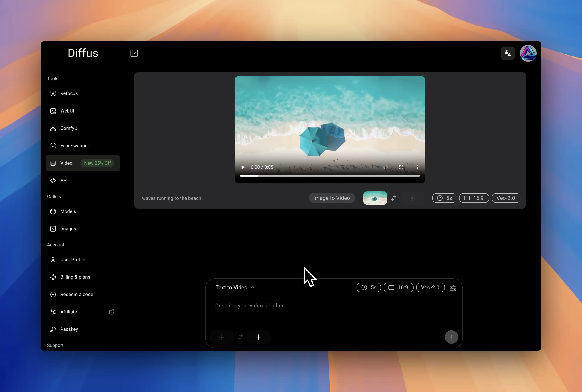
Task: Open 16:9 aspect ratio selector in prompt box
Action: pos(398,287)
